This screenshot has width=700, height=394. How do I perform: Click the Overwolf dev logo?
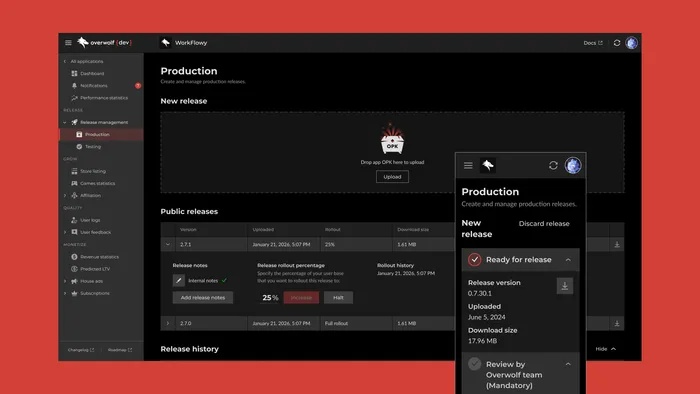pos(104,42)
